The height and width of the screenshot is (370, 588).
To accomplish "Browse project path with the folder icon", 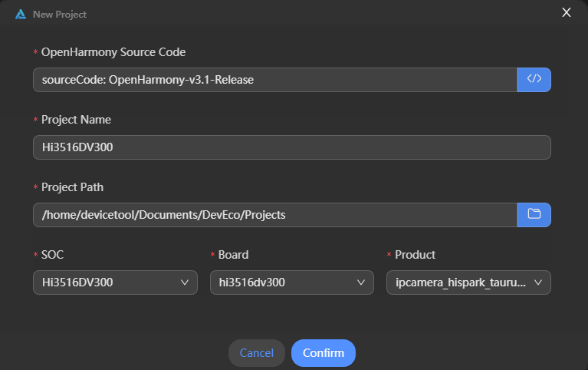I will pos(534,215).
